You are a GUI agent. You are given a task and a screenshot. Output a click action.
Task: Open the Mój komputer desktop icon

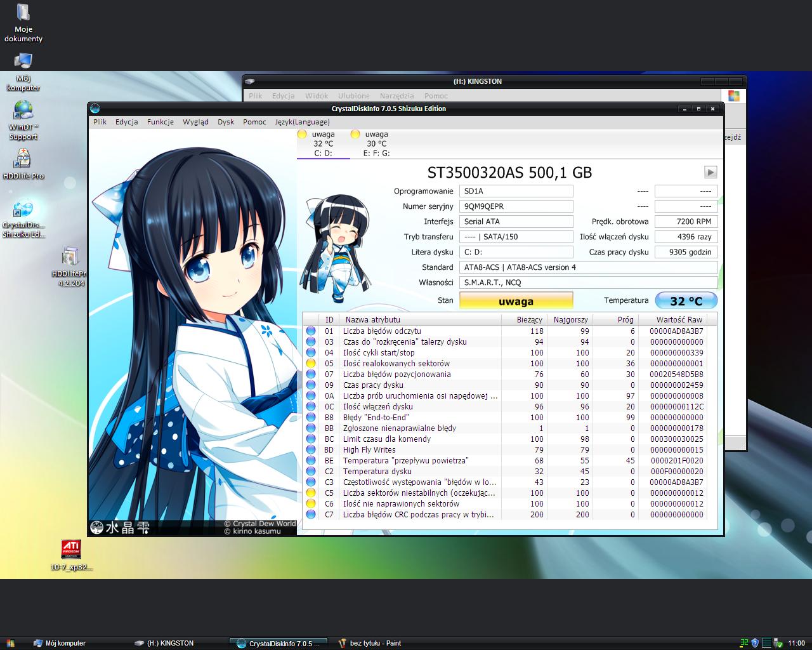click(23, 72)
